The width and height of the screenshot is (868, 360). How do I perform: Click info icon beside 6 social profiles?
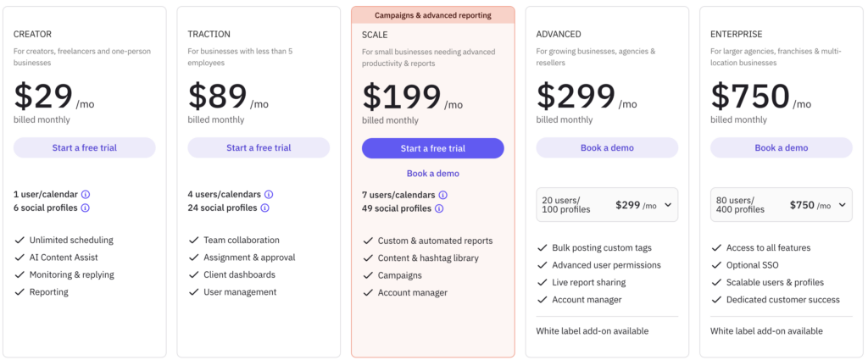pos(85,208)
